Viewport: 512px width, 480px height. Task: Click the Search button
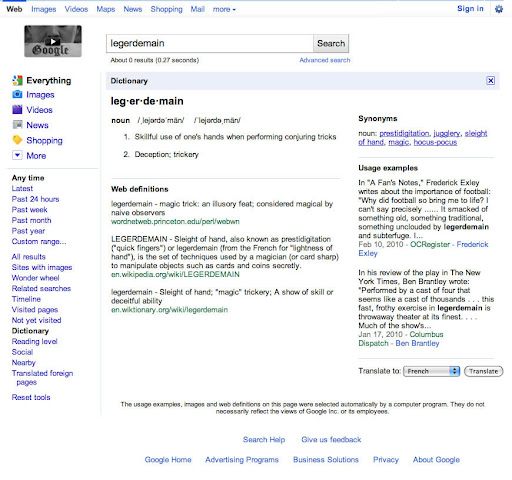pos(331,43)
